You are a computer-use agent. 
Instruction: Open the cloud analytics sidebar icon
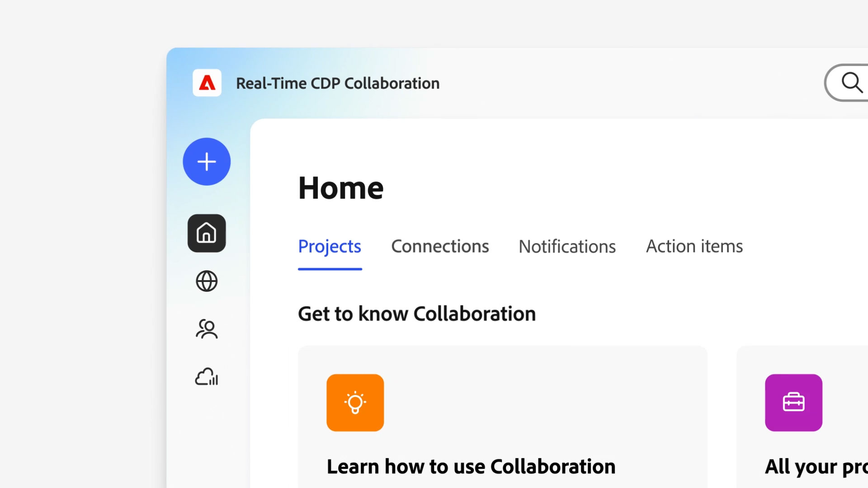click(207, 376)
